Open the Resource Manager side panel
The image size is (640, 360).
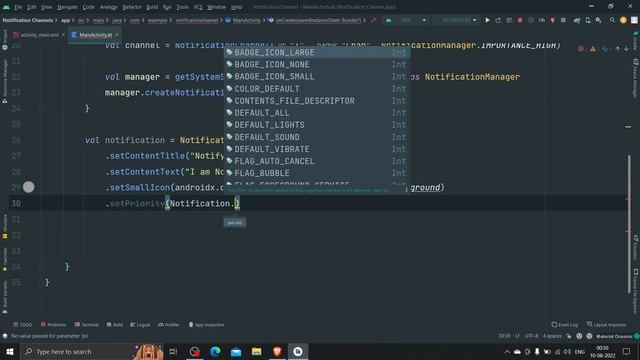click(4, 81)
